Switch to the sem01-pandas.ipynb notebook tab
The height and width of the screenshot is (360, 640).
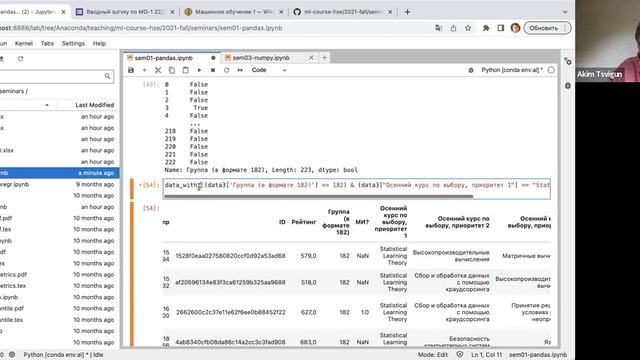(x=170, y=58)
